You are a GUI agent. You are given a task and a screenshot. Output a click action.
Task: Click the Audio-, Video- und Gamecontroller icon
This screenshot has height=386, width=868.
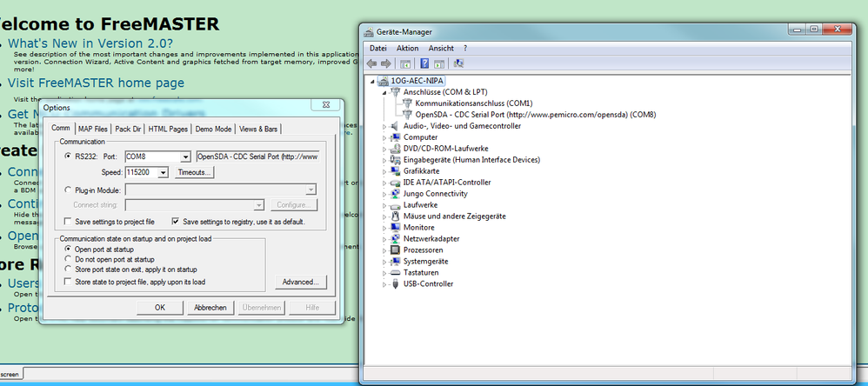pyautogui.click(x=395, y=126)
